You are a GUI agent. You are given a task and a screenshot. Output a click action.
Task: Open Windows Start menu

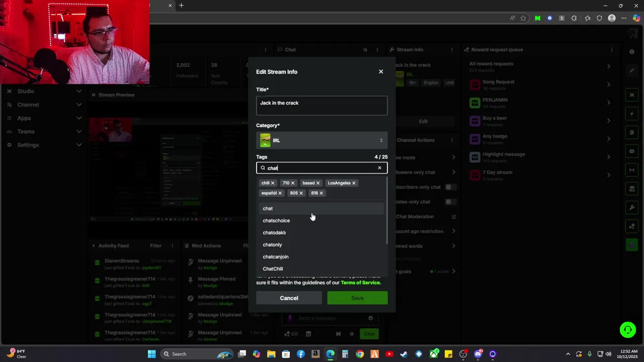pos(151,354)
